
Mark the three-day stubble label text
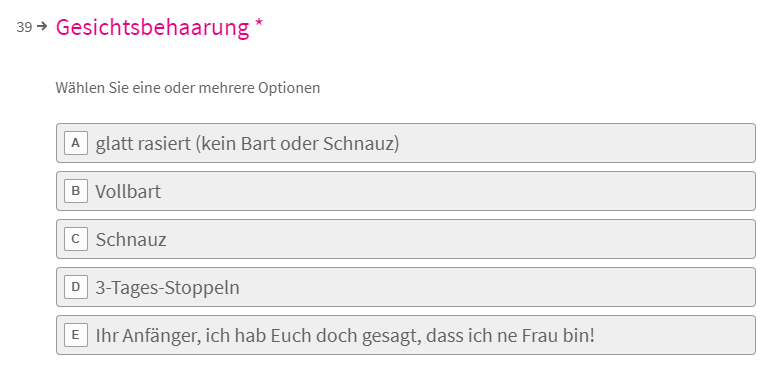(x=167, y=288)
